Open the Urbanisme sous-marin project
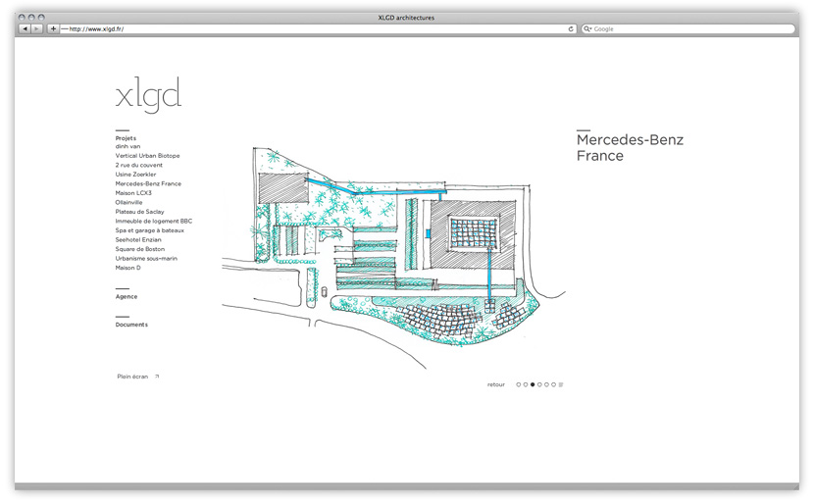This screenshot has height=504, width=814. point(146,259)
